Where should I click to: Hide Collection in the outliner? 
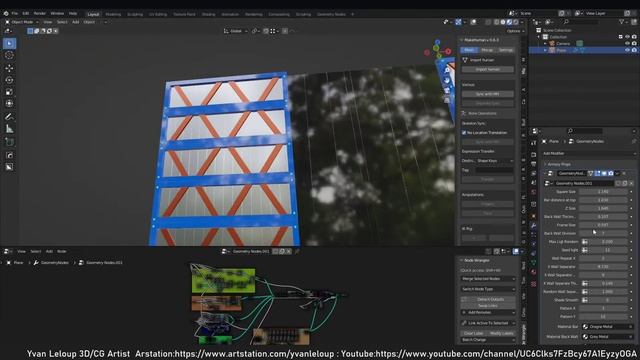pyautogui.click(x=627, y=37)
